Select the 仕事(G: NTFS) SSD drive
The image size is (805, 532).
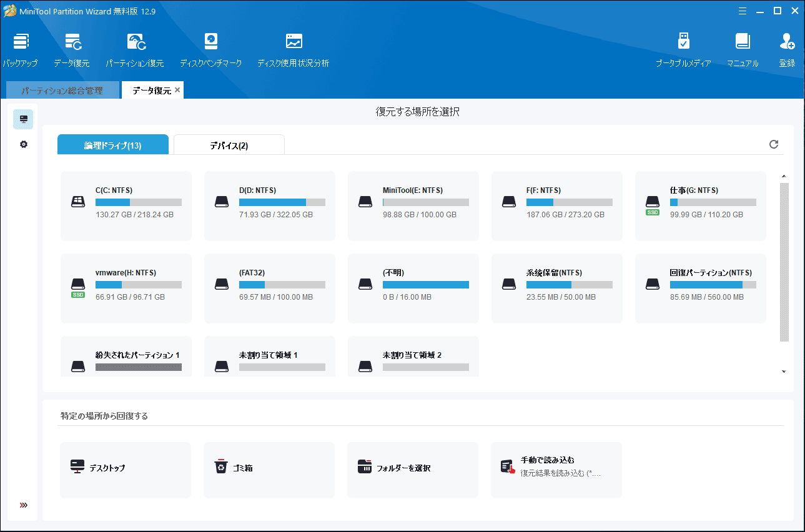click(x=701, y=206)
